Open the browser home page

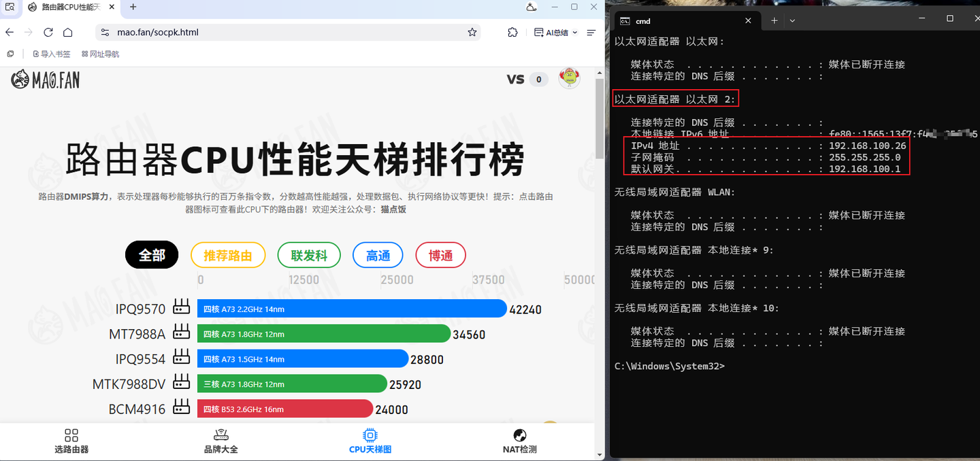(68, 32)
